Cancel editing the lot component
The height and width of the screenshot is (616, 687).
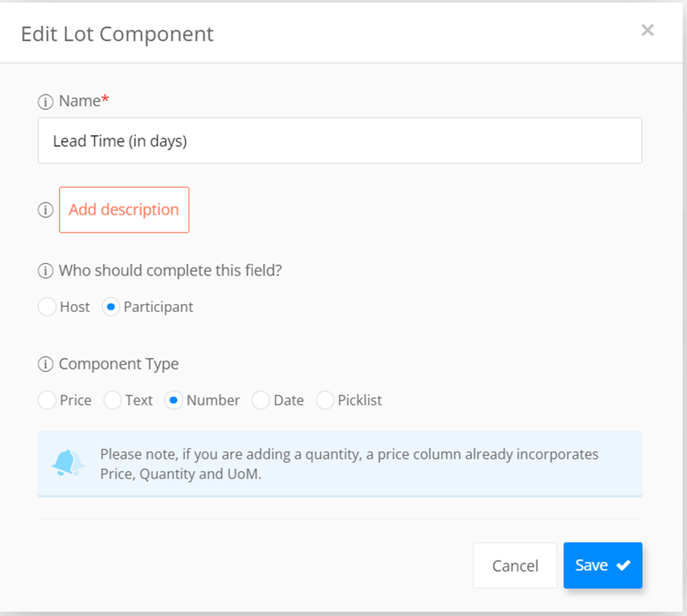click(x=515, y=566)
